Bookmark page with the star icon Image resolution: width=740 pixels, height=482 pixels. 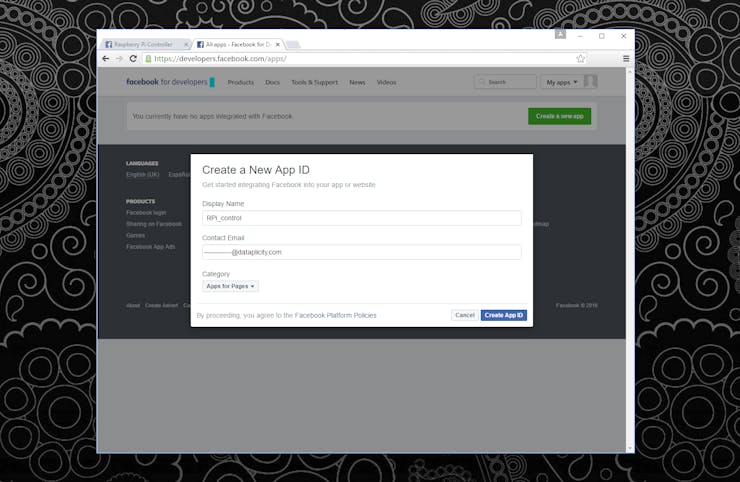click(580, 59)
